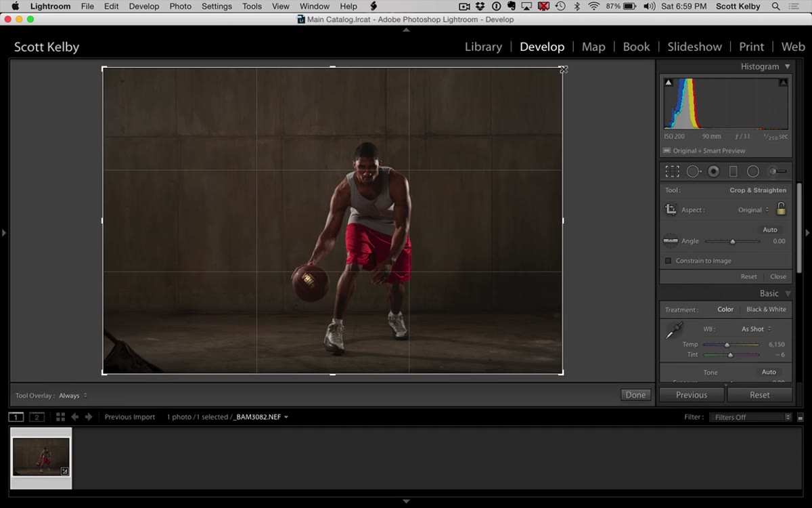Click the Temp value 6,150 field
This screenshot has width=812, height=508.
click(x=777, y=345)
